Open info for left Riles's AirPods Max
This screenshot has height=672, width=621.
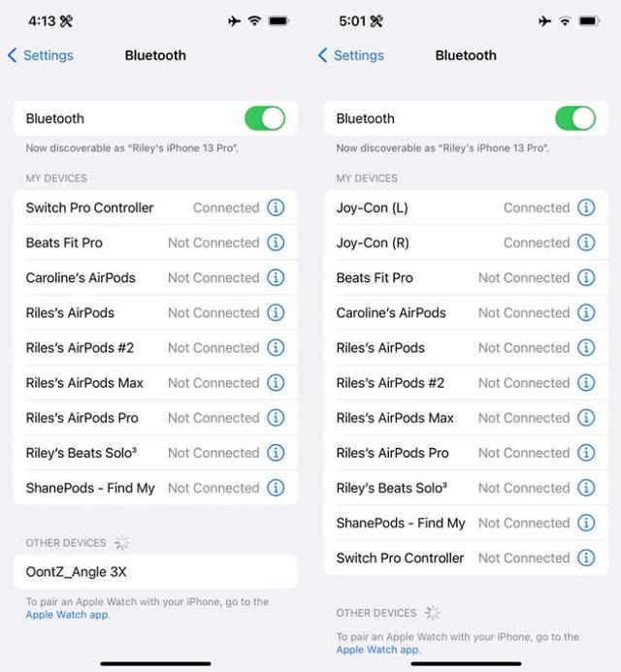(x=276, y=383)
